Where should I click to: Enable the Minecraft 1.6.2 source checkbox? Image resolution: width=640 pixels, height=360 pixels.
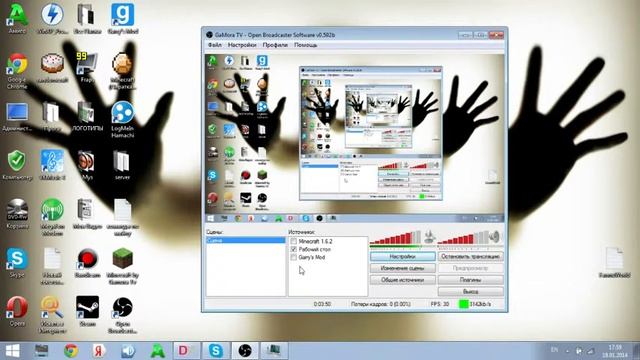(293, 241)
